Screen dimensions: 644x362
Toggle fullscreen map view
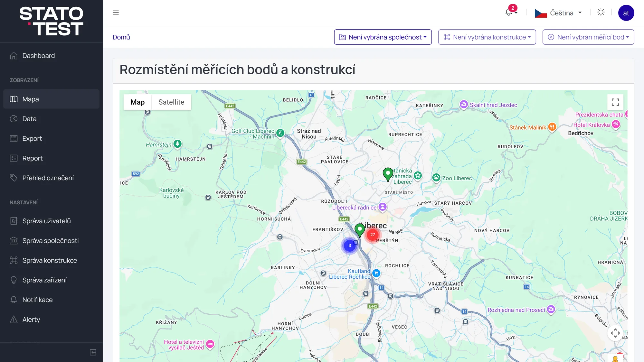point(615,102)
